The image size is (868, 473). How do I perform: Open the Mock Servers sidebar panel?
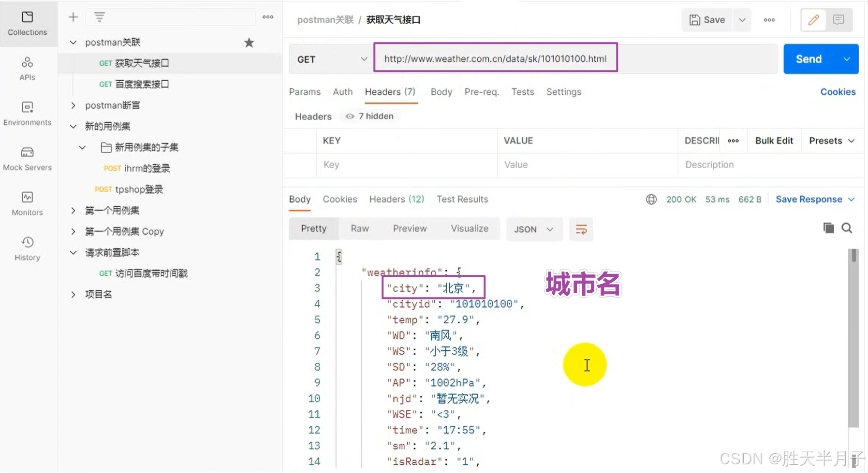pos(28,158)
